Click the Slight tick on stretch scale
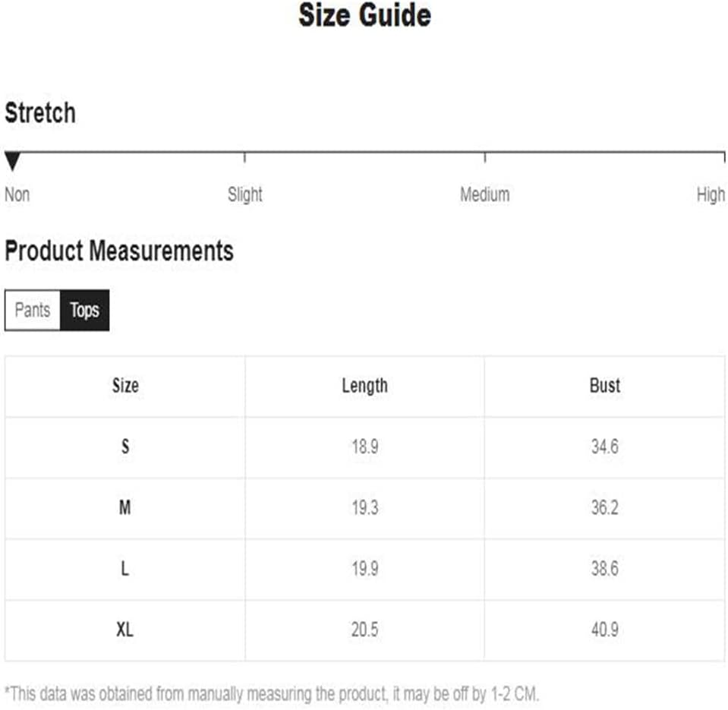The image size is (728, 710). pos(244,157)
